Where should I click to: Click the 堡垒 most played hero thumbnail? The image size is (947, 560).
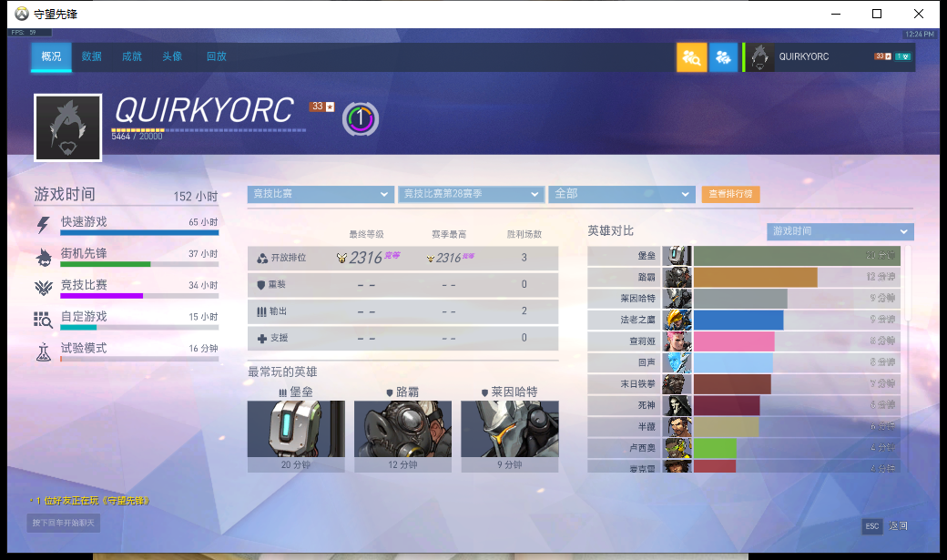pyautogui.click(x=296, y=429)
